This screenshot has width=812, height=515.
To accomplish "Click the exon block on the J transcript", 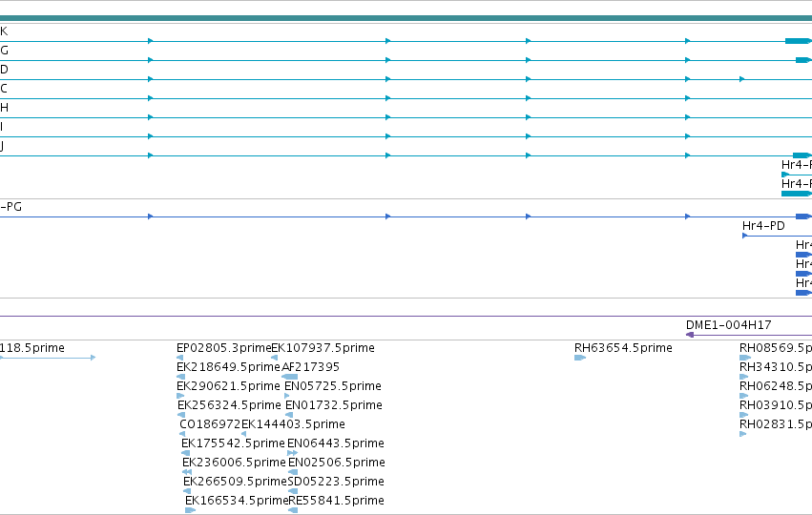I will 802,155.
